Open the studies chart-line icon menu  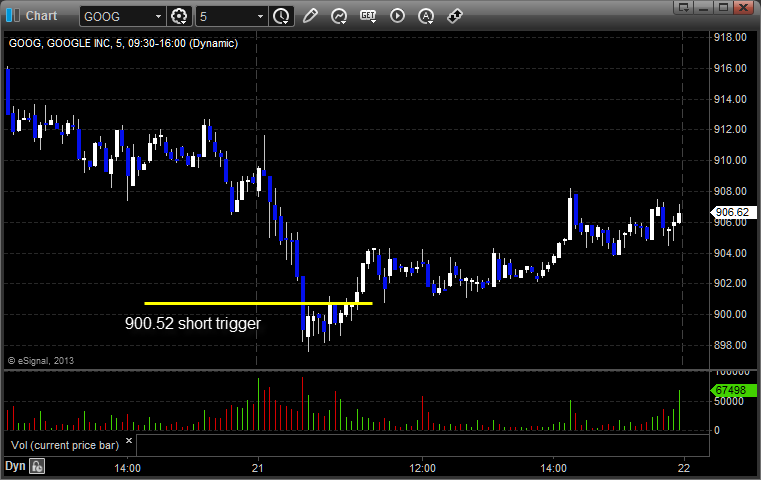(x=339, y=16)
